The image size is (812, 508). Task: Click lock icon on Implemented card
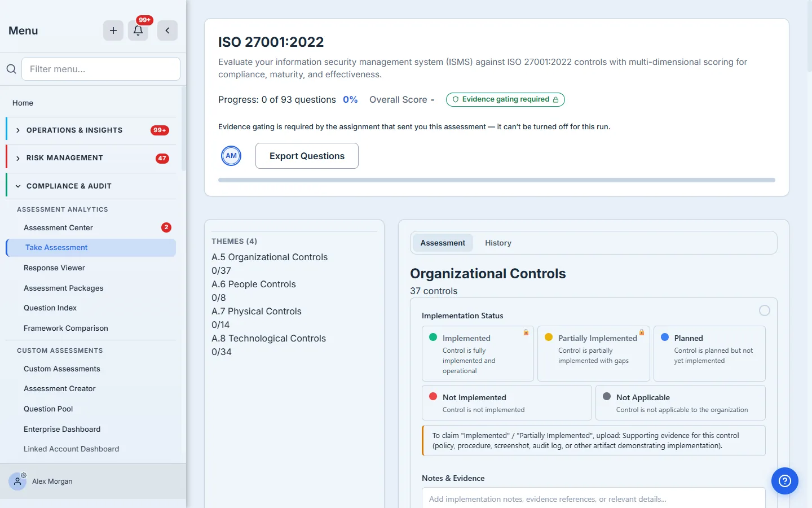pos(526,332)
